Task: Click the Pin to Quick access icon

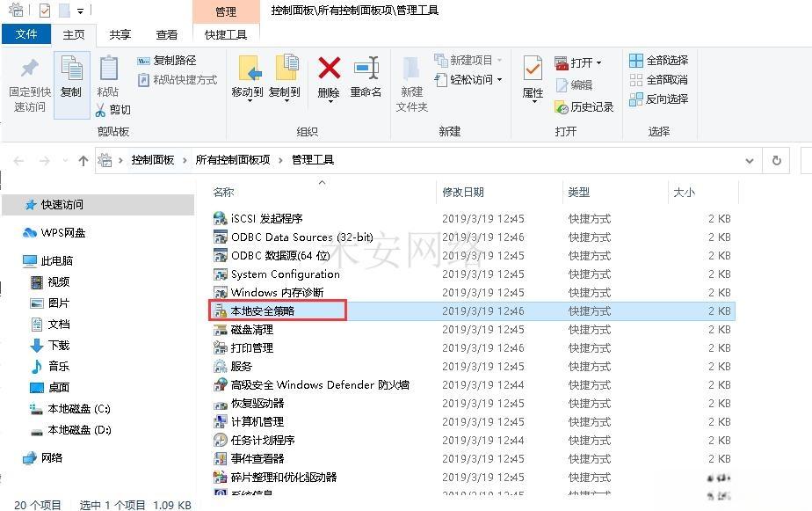Action: (x=30, y=68)
